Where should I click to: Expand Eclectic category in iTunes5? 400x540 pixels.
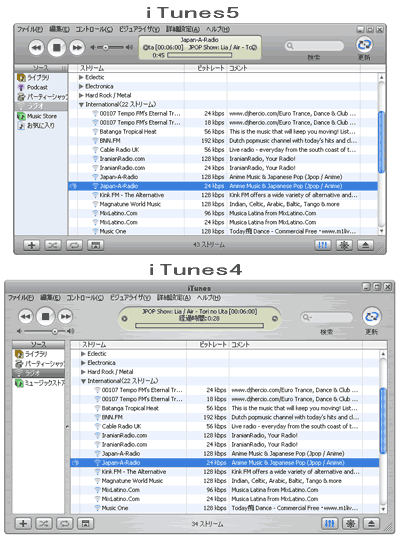(81, 77)
